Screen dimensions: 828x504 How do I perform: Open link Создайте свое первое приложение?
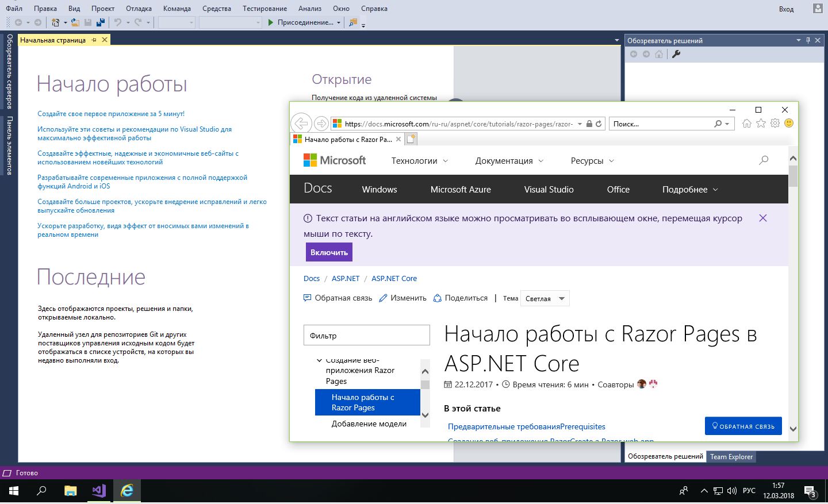(x=111, y=114)
